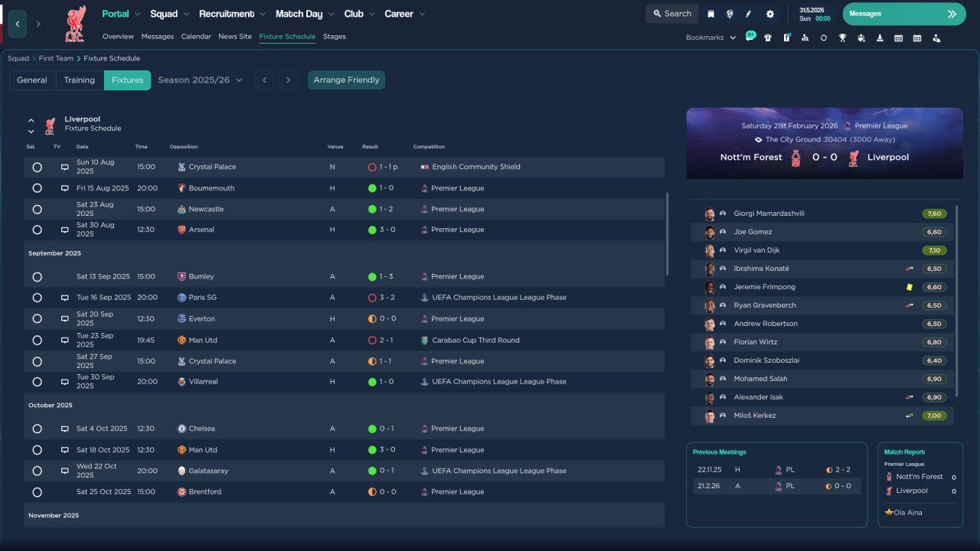This screenshot has height=551, width=980.
Task: Open the settings gear icon
Action: 770,14
